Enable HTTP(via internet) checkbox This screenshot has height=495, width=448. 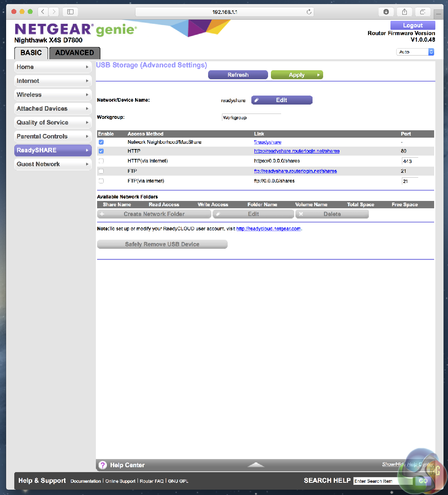pyautogui.click(x=101, y=161)
